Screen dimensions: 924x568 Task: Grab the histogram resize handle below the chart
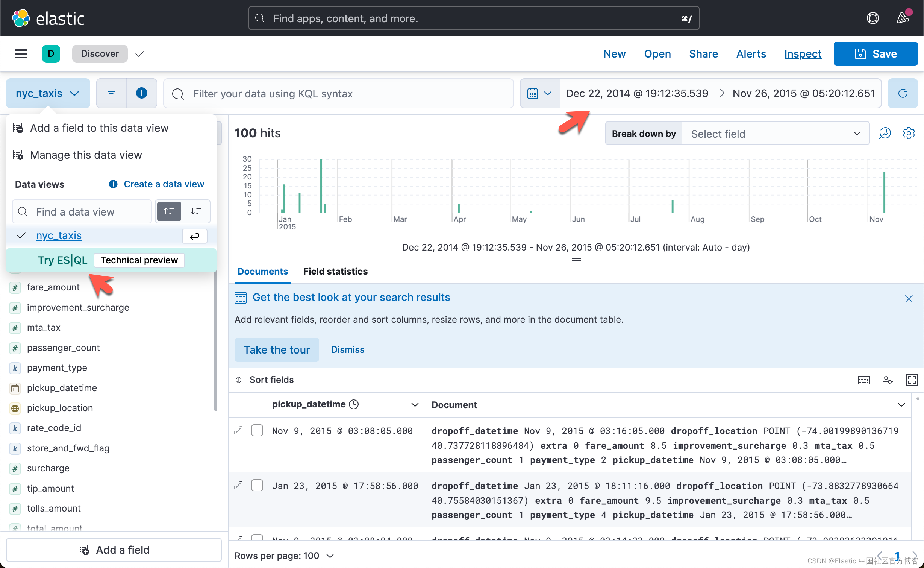click(576, 260)
